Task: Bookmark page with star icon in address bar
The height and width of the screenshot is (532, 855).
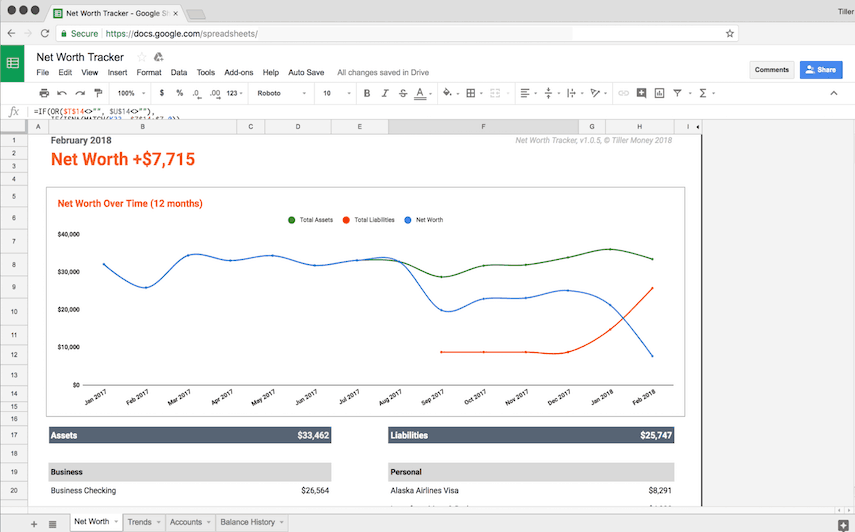Action: (x=730, y=33)
